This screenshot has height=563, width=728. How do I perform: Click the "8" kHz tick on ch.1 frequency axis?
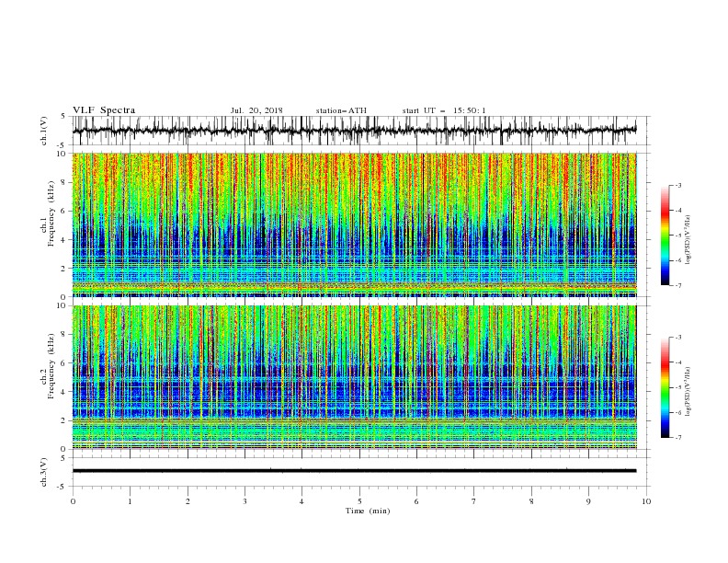64,182
